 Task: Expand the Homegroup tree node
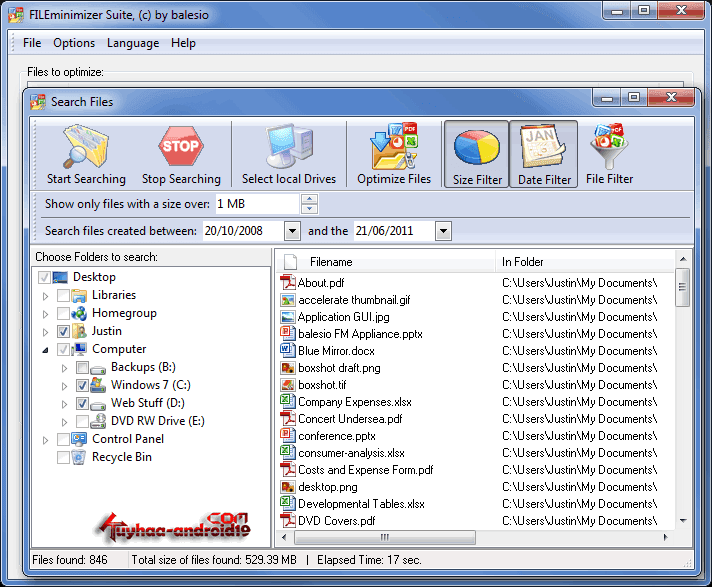(45, 314)
